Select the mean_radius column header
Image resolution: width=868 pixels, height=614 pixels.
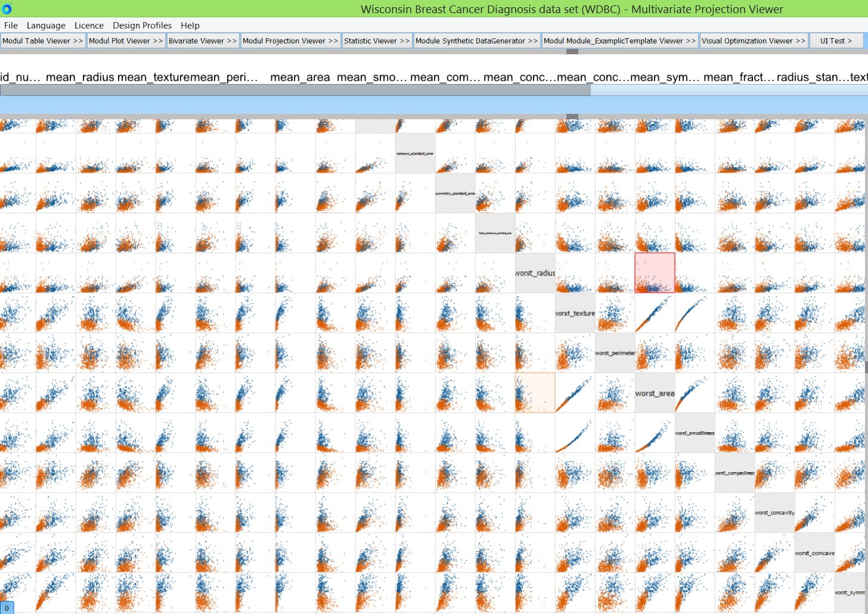pyautogui.click(x=80, y=77)
